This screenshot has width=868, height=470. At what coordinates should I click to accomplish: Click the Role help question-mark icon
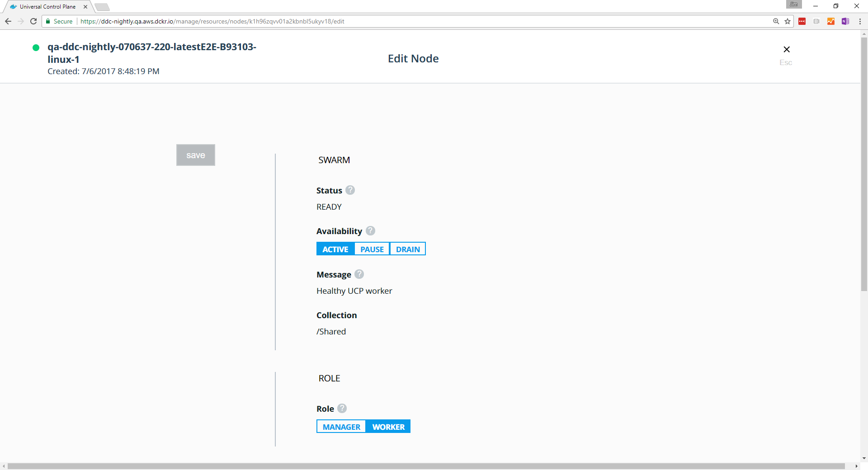click(x=342, y=409)
